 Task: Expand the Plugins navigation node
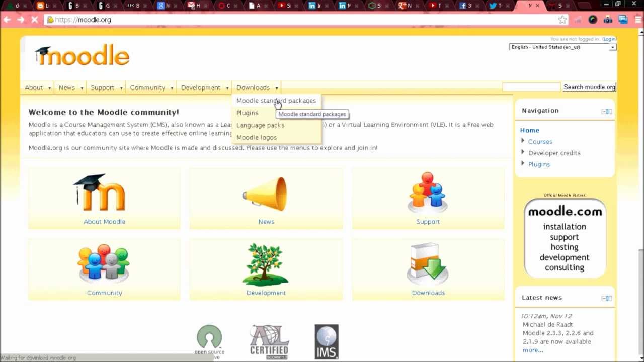pos(523,164)
